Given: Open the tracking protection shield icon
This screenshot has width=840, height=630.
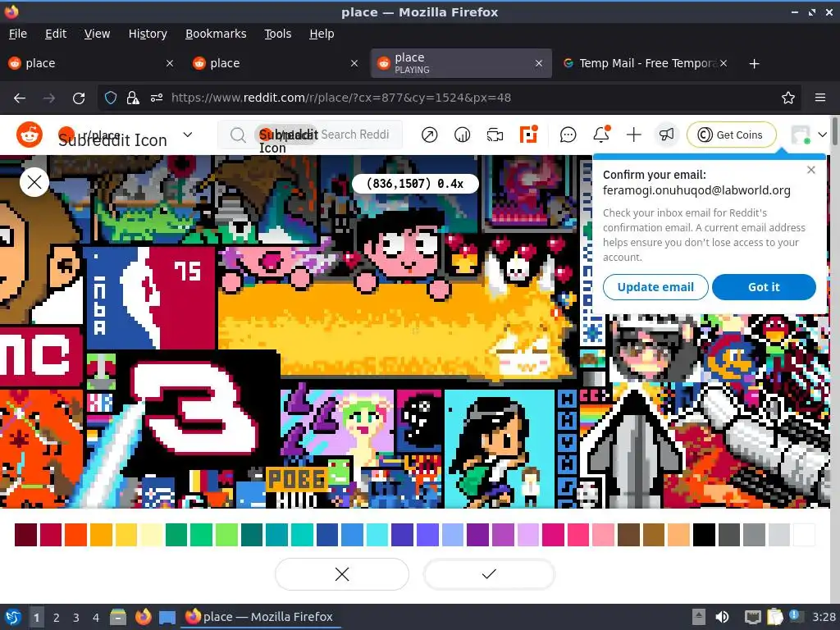Looking at the screenshot, I should (x=111, y=98).
